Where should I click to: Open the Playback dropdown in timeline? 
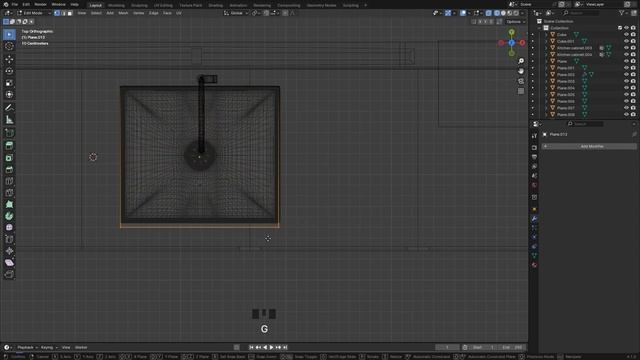(x=27, y=347)
